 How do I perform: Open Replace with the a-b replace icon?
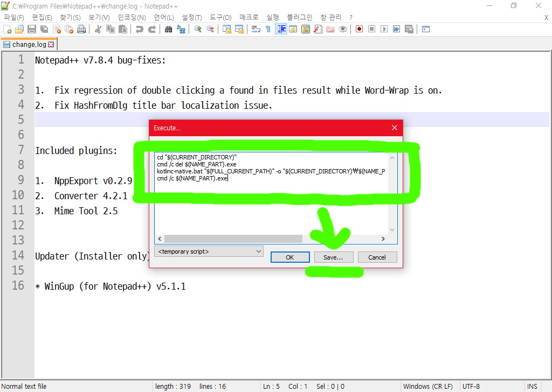coord(181,29)
